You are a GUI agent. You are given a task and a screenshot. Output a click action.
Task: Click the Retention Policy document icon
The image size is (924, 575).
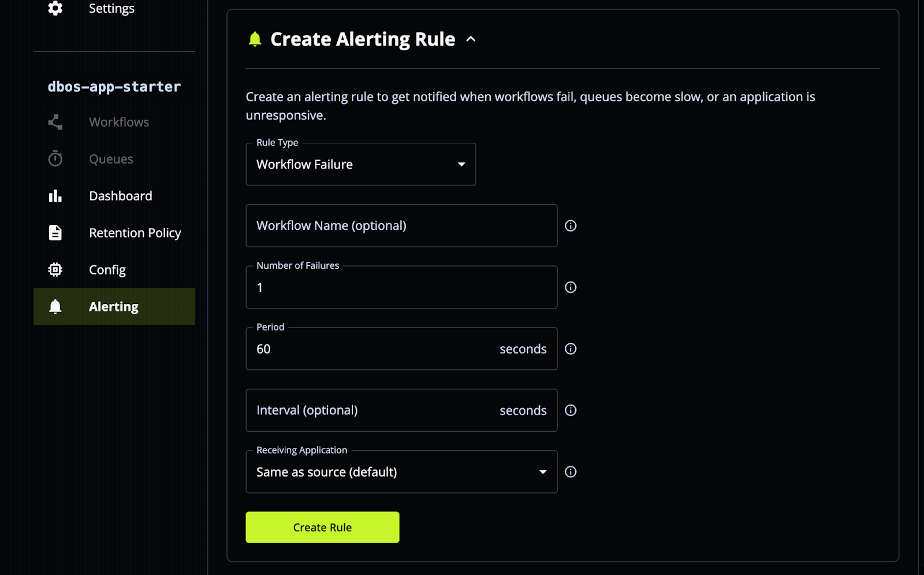click(54, 232)
